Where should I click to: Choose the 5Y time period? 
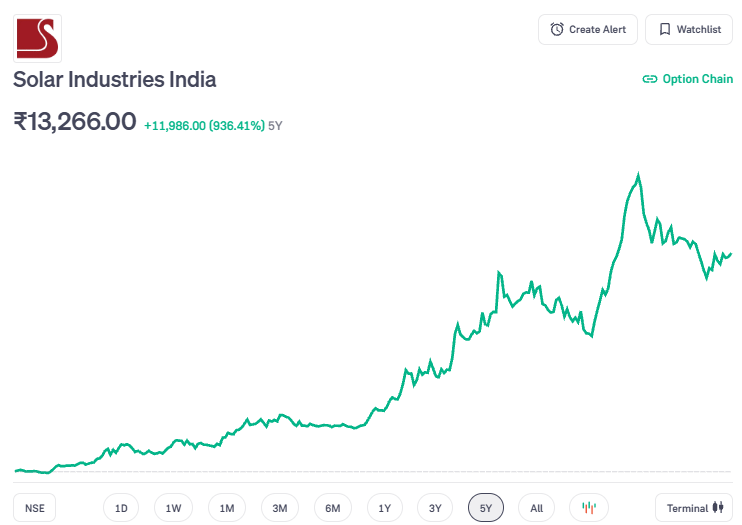(486, 508)
